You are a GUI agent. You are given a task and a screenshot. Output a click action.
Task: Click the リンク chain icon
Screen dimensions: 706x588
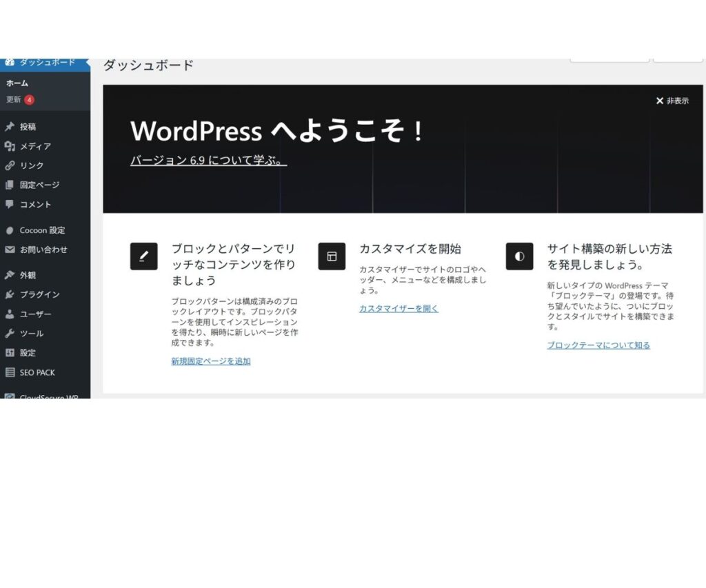[x=11, y=165]
